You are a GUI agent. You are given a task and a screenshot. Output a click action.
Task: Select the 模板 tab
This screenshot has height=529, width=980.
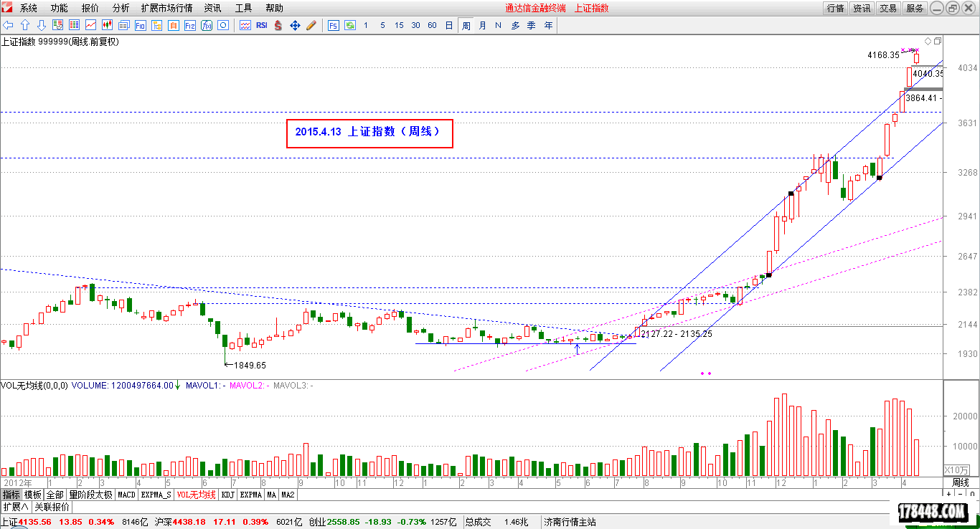pyautogui.click(x=33, y=495)
